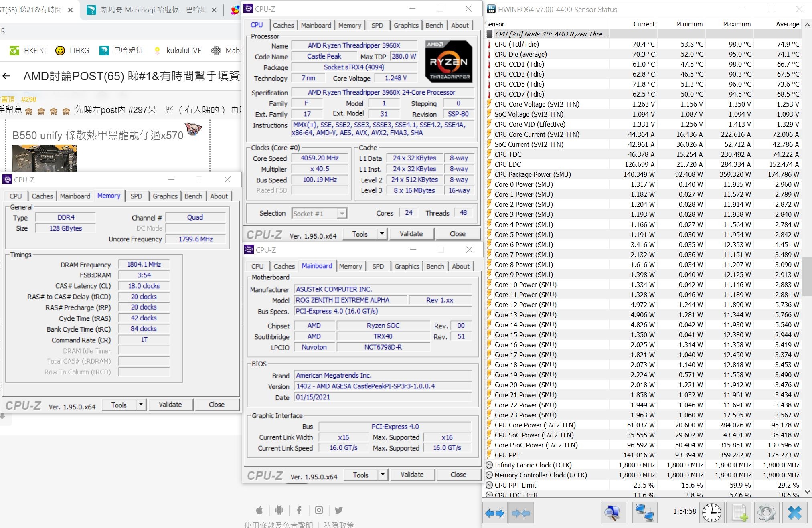This screenshot has height=528, width=812.
Task: Open Tools dropdown arrow in CPU window
Action: click(x=382, y=233)
